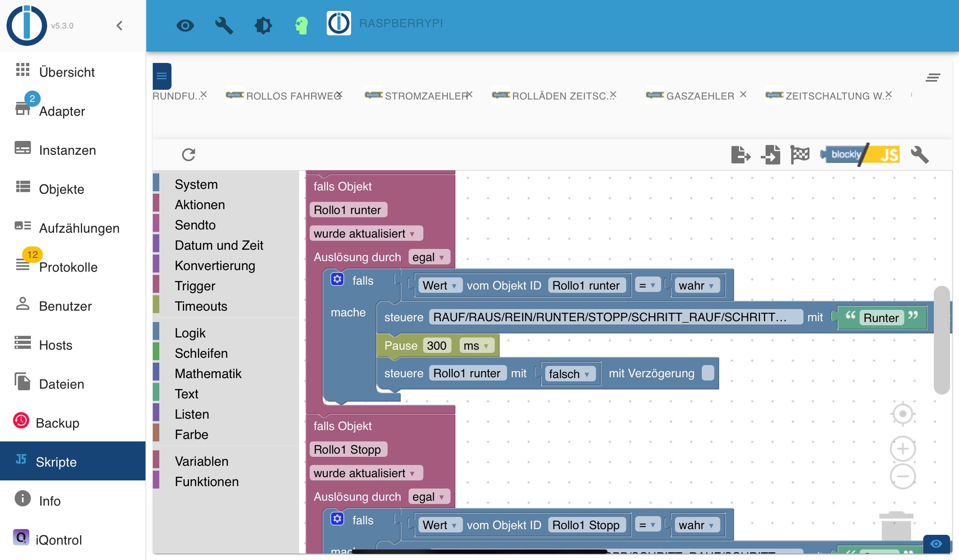Click the reload script icon

pos(189,155)
